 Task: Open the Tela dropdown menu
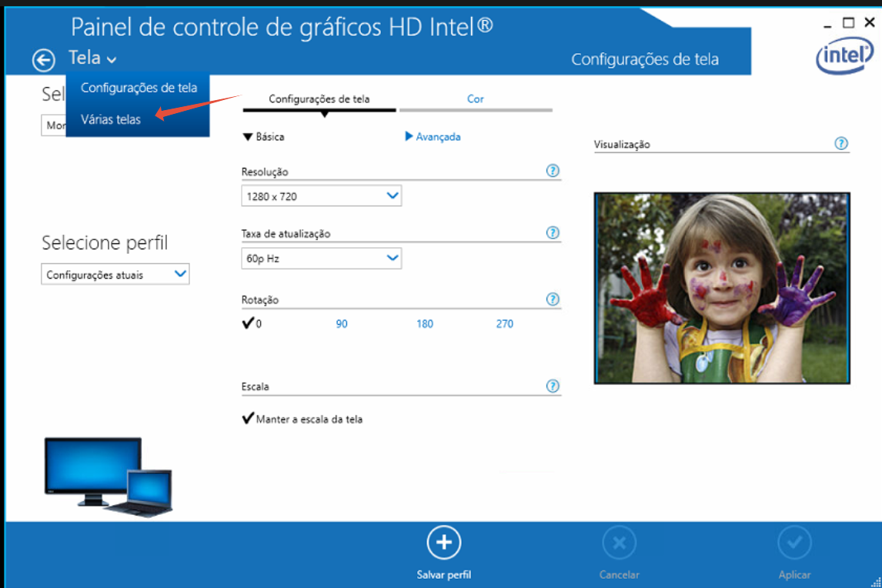coord(93,58)
